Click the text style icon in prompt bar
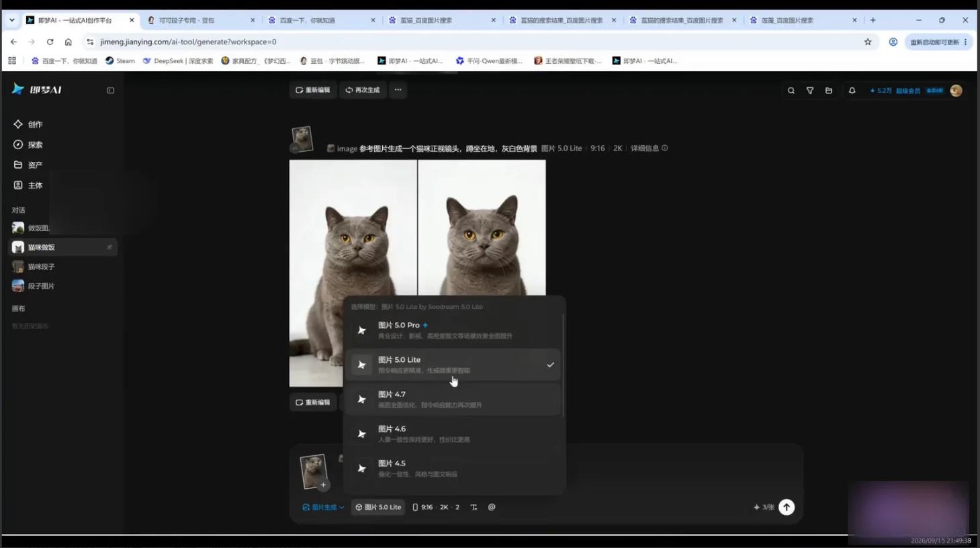The image size is (980, 548). pos(474,507)
